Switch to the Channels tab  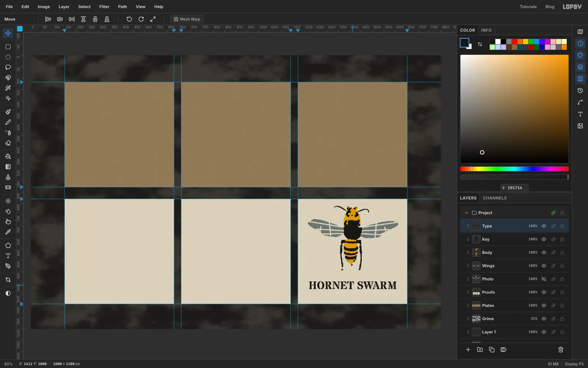click(x=495, y=198)
